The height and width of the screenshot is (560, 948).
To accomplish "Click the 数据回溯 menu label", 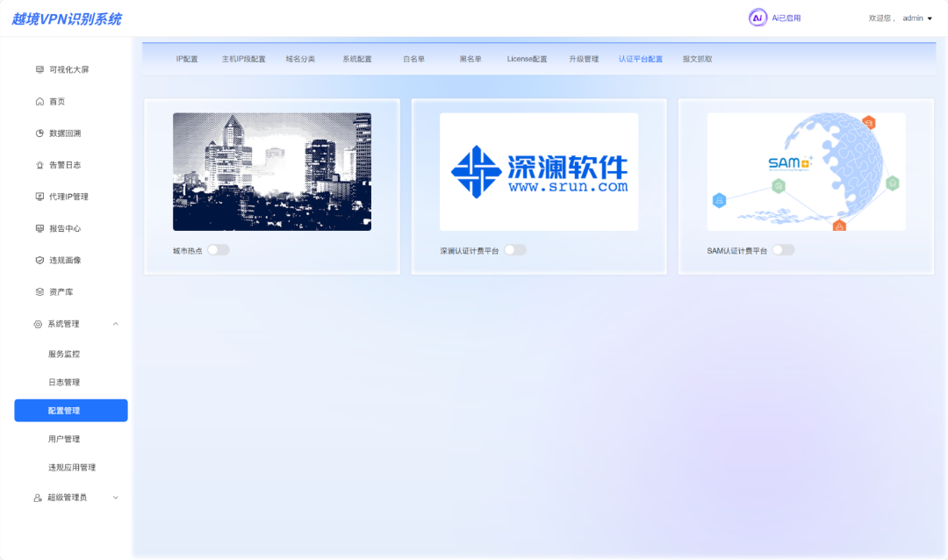I will [x=65, y=133].
